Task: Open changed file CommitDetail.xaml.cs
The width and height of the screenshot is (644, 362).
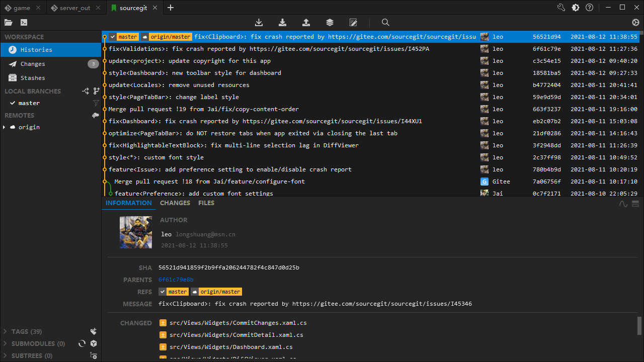Action: pyautogui.click(x=236, y=335)
